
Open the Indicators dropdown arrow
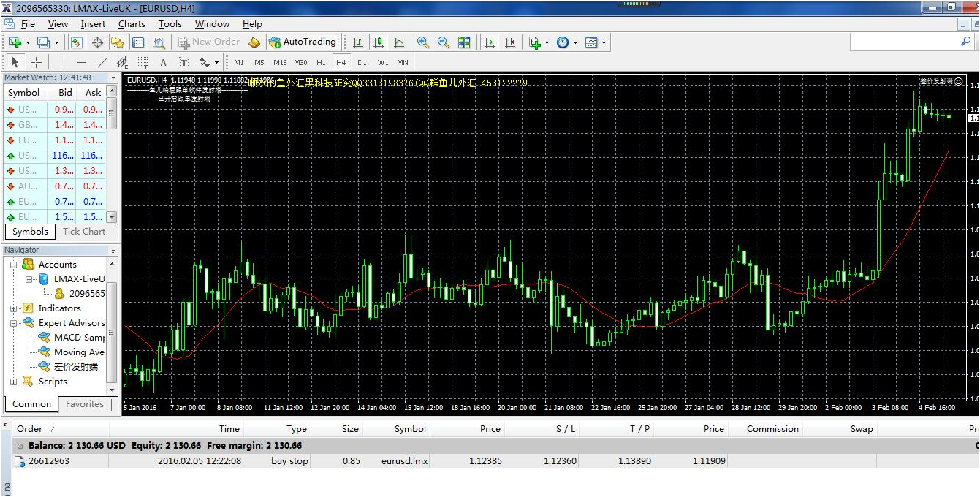547,42
